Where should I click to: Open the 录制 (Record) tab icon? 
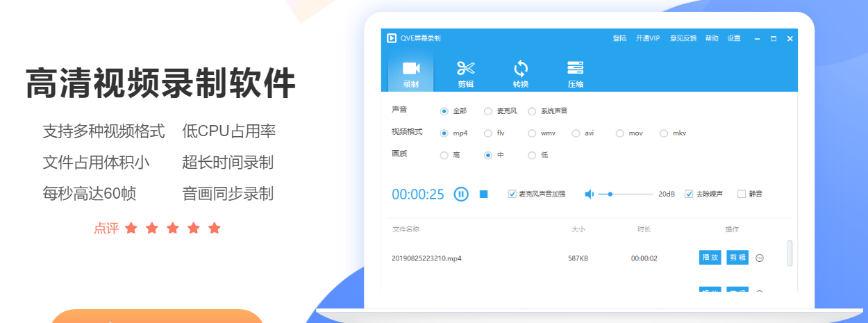[x=411, y=69]
